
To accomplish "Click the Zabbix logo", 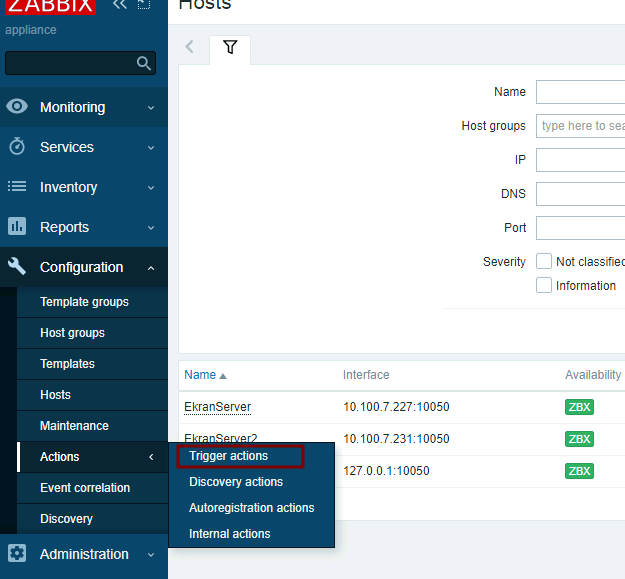I will point(50,6).
